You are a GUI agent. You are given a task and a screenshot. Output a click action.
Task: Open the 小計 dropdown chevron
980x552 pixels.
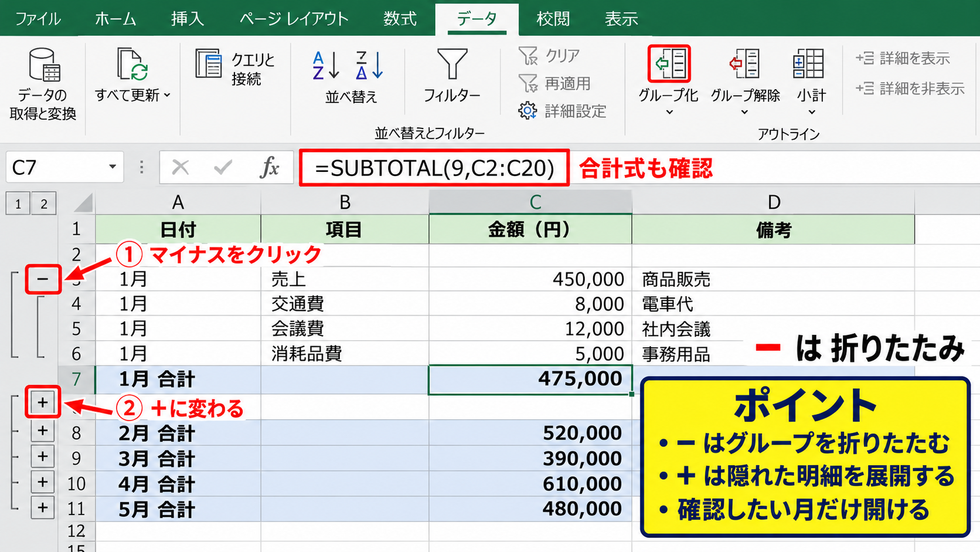[812, 112]
